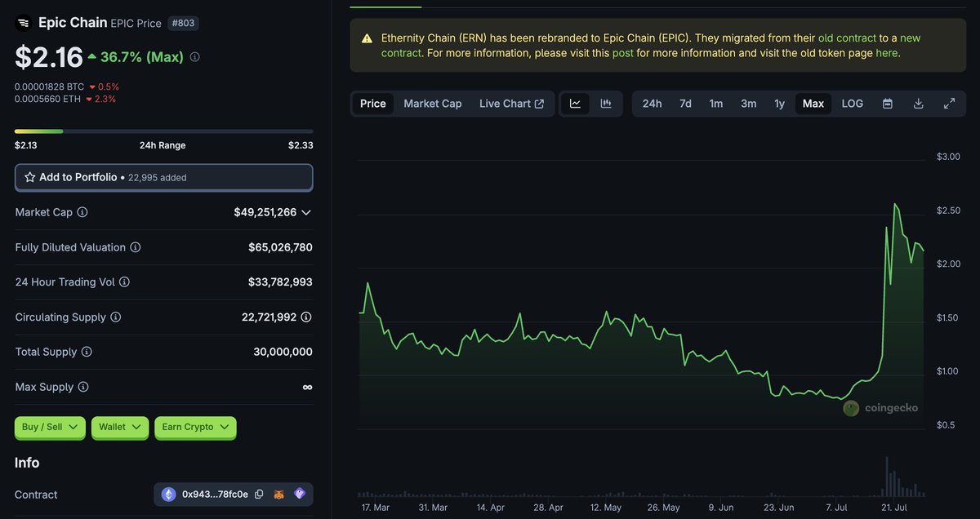Open the old token page 'here' link

886,53
